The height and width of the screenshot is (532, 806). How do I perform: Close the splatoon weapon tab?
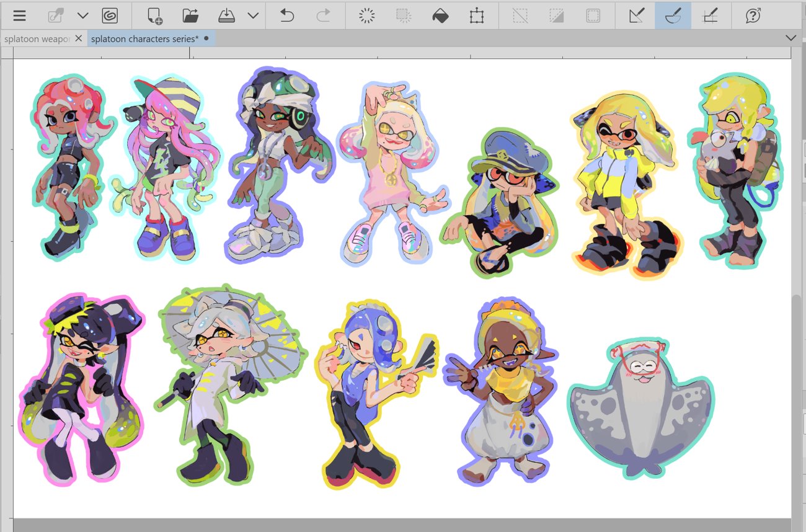[79, 38]
